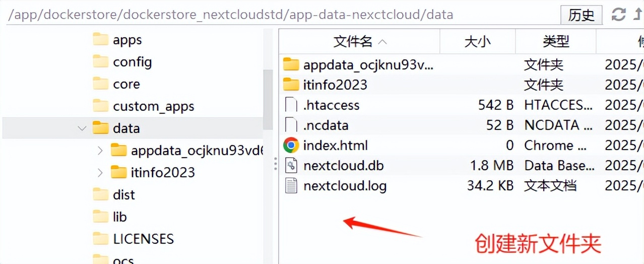
Task: Click the Chrome ... type cell
Action: tap(555, 145)
